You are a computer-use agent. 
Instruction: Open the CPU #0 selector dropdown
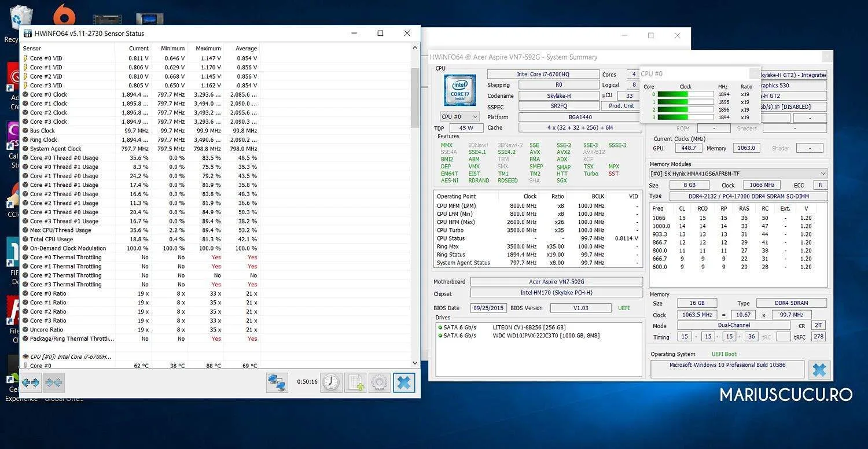coord(459,117)
